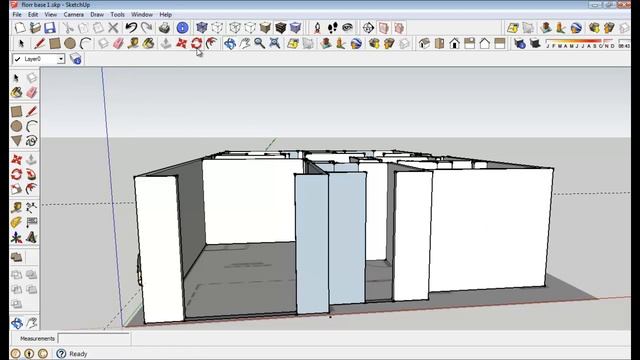This screenshot has height=360, width=640.
Task: Click the geo-location status bar icon
Action: click(16, 353)
